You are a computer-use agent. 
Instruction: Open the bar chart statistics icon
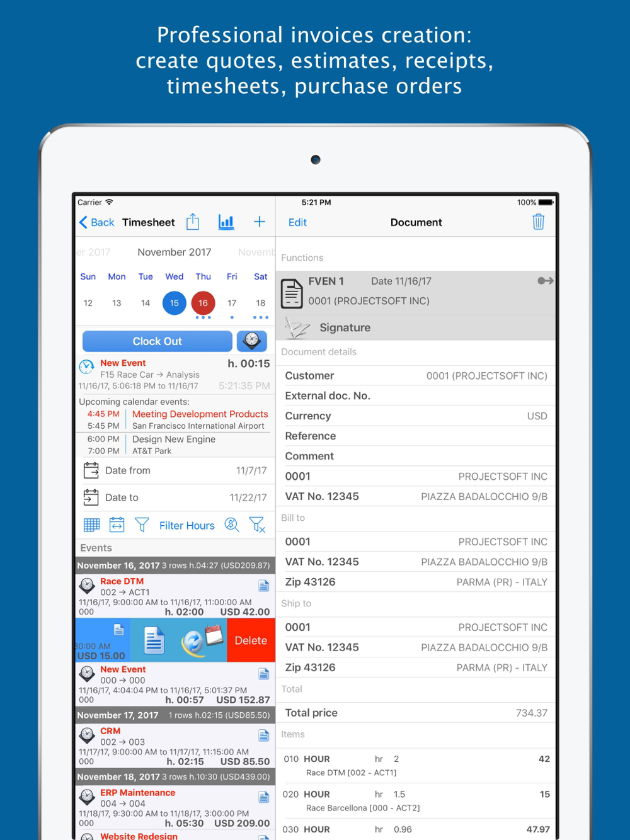(226, 222)
